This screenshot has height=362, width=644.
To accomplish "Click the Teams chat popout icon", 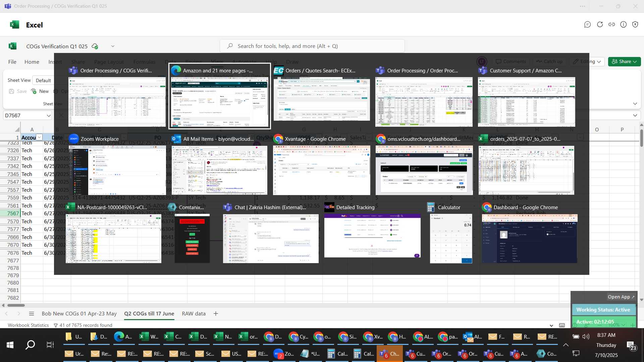I will click(x=587, y=24).
